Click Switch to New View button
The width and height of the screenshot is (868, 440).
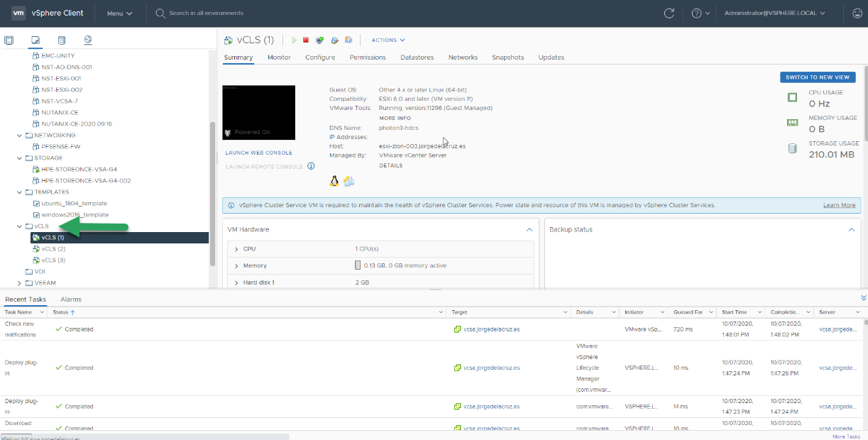818,77
